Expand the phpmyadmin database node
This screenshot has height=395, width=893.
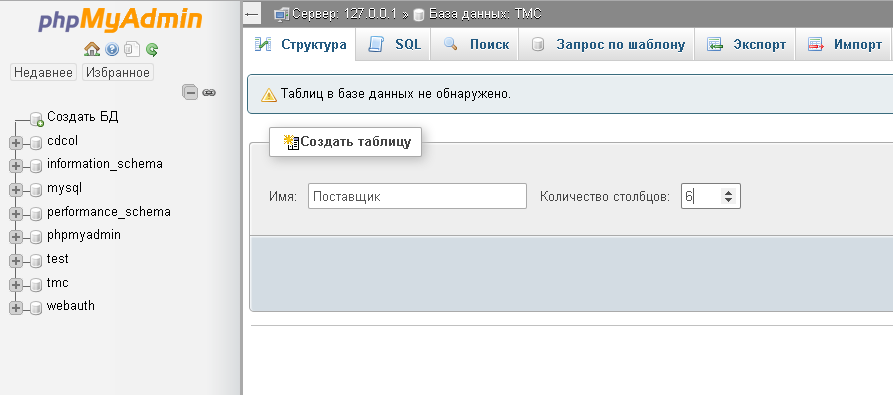click(16, 237)
